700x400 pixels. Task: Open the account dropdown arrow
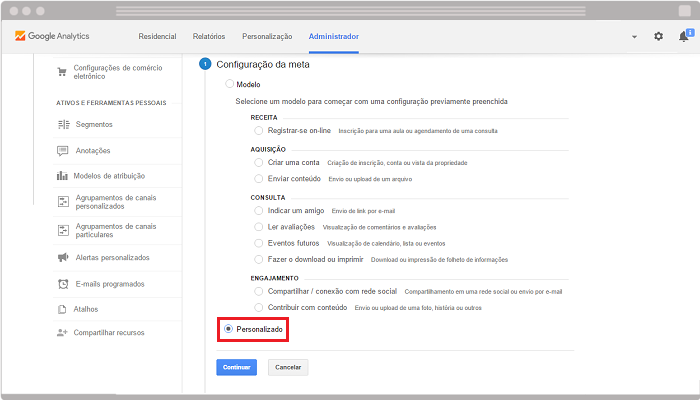pos(634,37)
